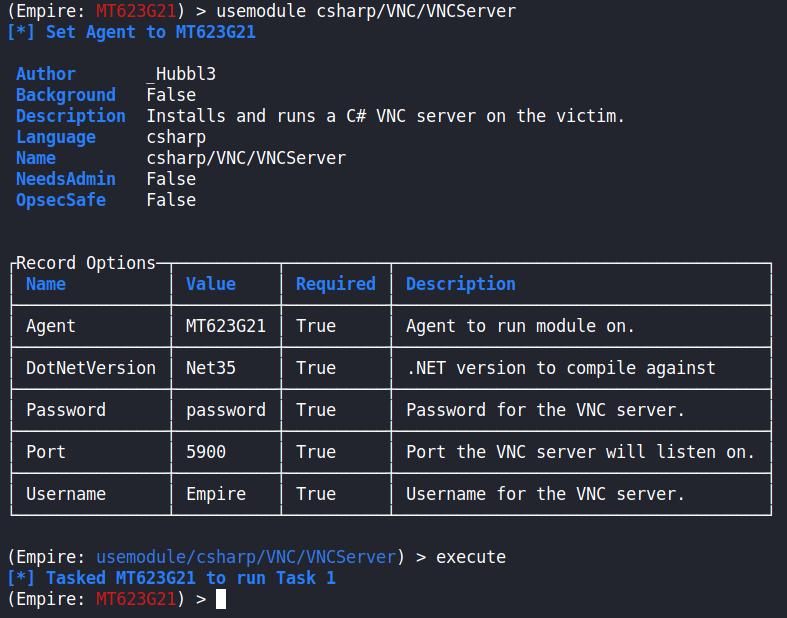Click 'csharp/VNC/VNCServer' Name value

(x=246, y=159)
